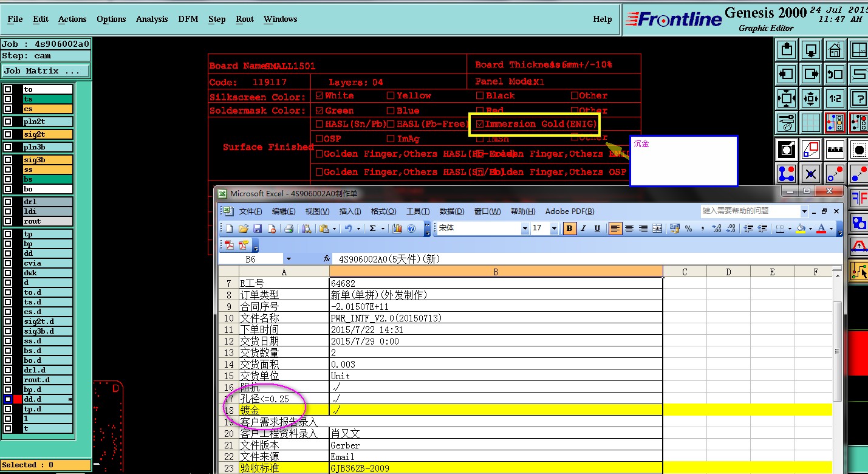
Task: Open the Excel font name dropdown
Action: [525, 228]
